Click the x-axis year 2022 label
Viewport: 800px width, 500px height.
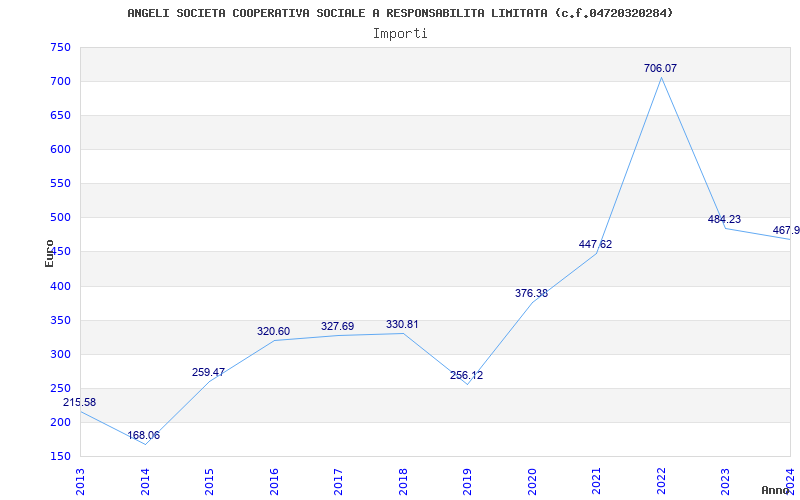pyautogui.click(x=661, y=481)
